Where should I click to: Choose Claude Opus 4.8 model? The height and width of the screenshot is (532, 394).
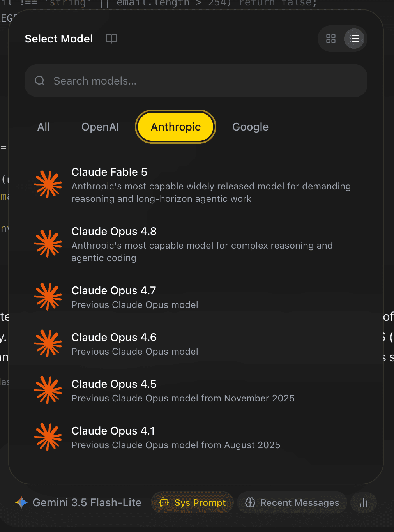point(196,244)
